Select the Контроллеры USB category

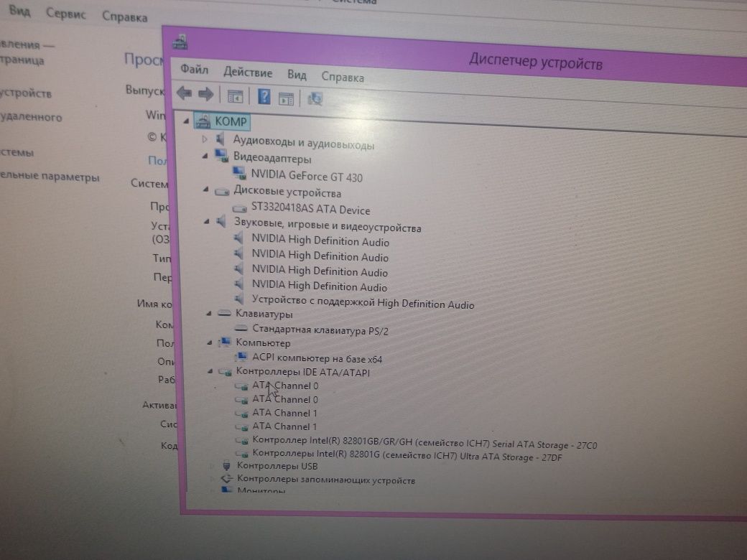click(277, 466)
